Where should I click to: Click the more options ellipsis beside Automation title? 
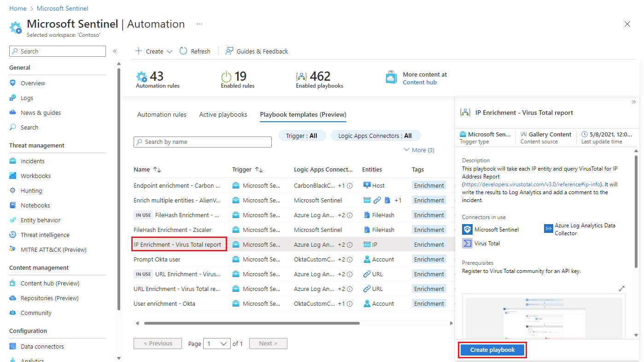(x=199, y=24)
